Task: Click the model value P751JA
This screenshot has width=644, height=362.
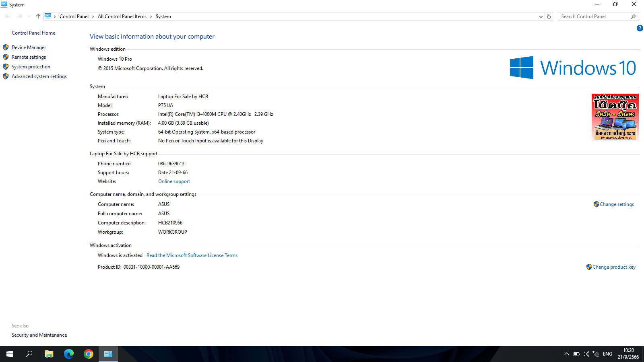Action: (165, 105)
